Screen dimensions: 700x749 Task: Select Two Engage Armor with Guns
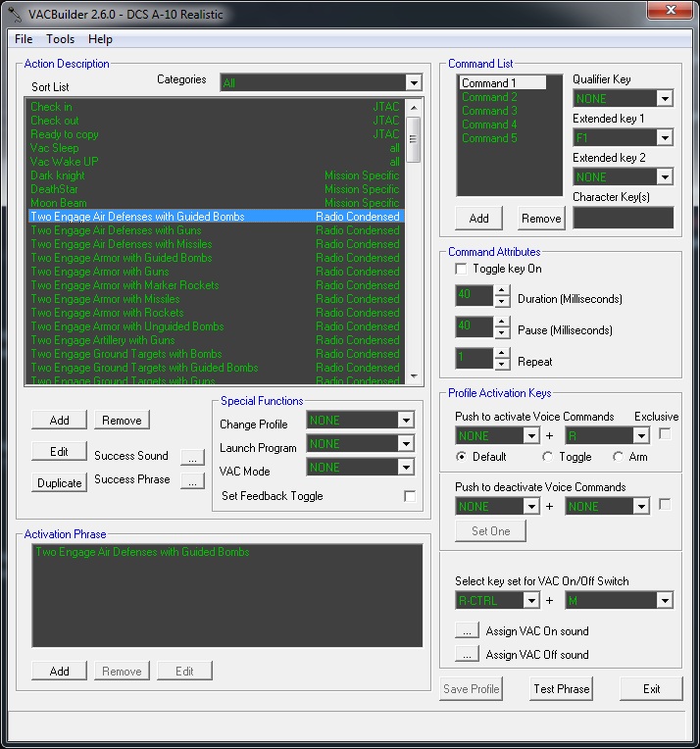[x=215, y=272]
